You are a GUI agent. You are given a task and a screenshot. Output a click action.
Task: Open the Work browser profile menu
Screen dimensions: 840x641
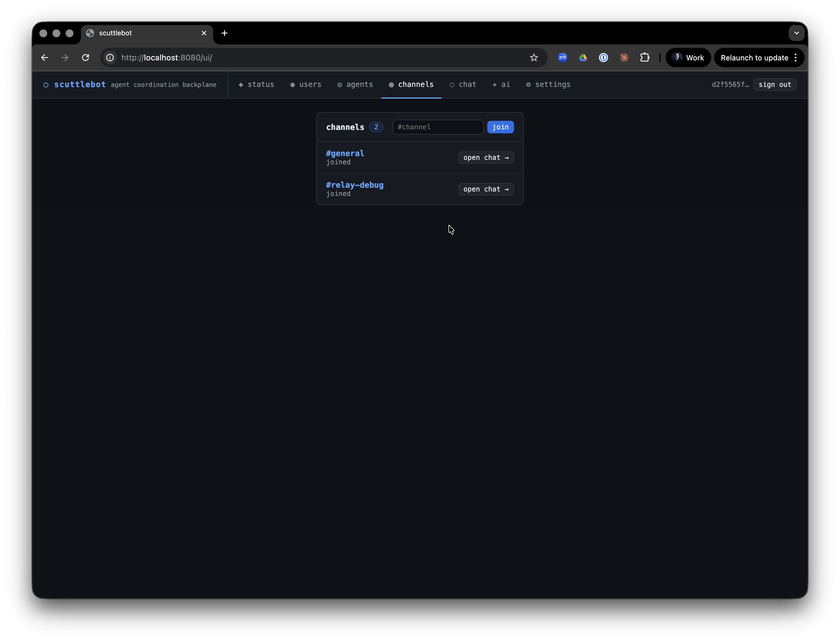688,58
